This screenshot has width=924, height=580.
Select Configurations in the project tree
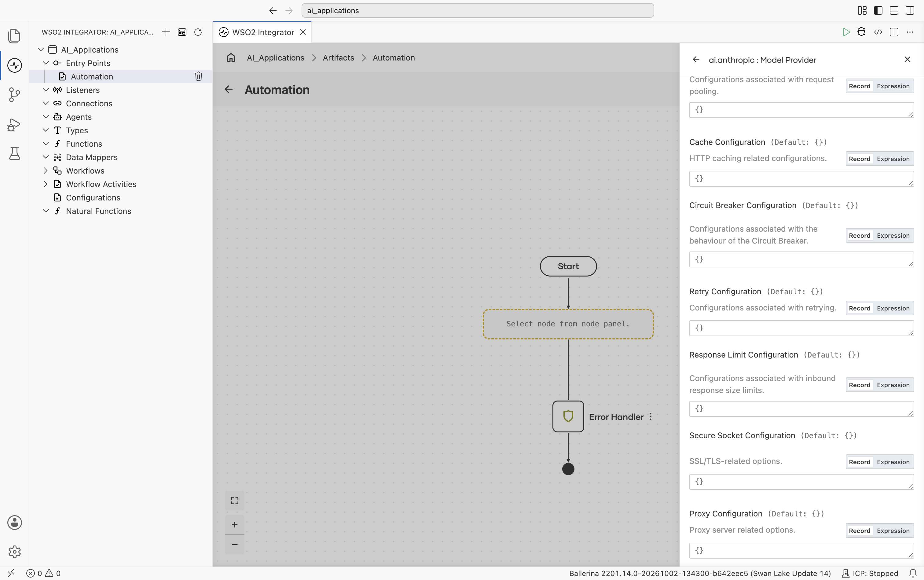click(93, 197)
